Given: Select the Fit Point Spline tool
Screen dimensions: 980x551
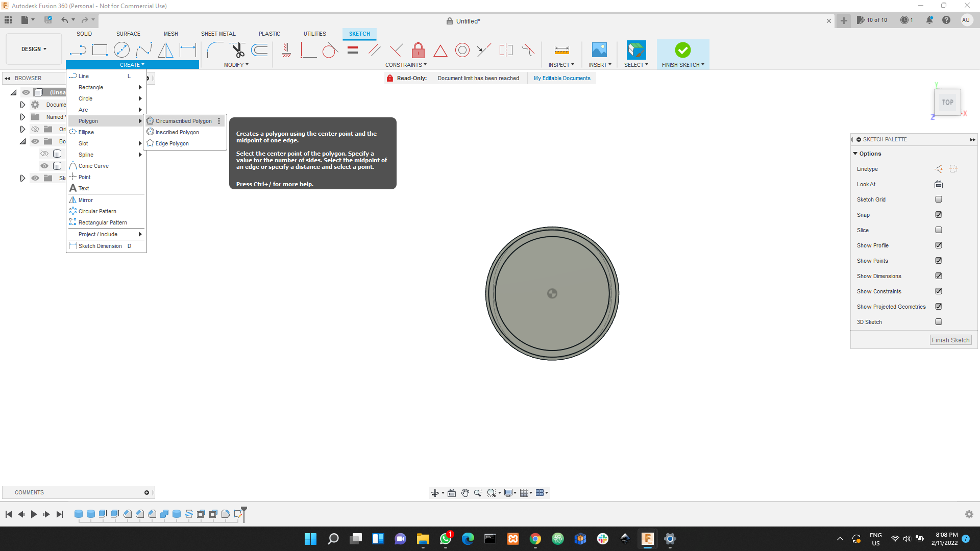Looking at the screenshot, I should (144, 49).
